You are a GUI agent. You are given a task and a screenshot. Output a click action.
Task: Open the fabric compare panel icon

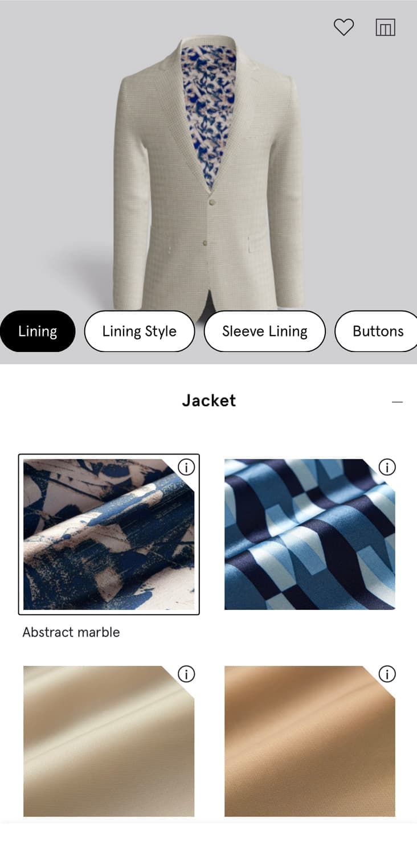[x=385, y=27]
